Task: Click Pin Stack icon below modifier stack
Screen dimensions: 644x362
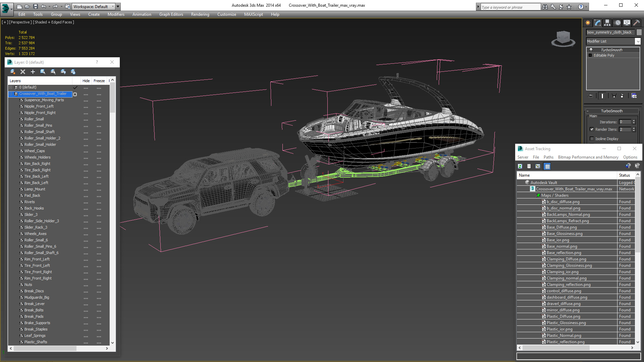Action: pos(591,96)
